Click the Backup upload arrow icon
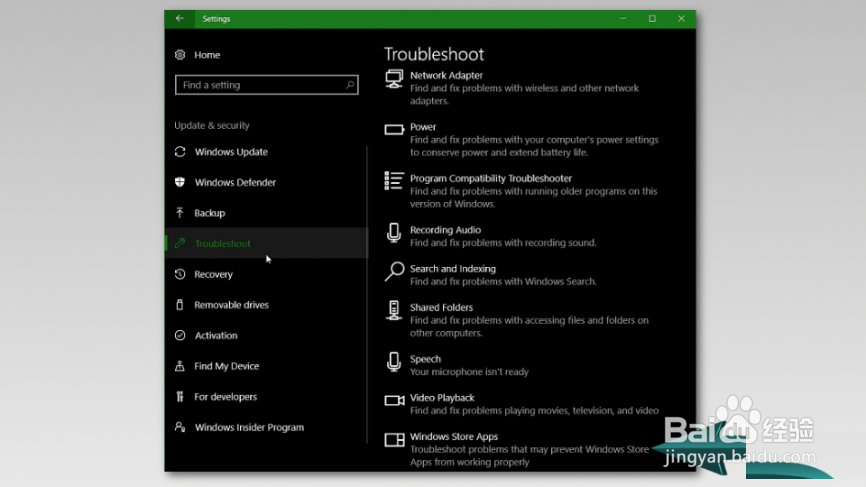The image size is (866, 487). [x=180, y=213]
